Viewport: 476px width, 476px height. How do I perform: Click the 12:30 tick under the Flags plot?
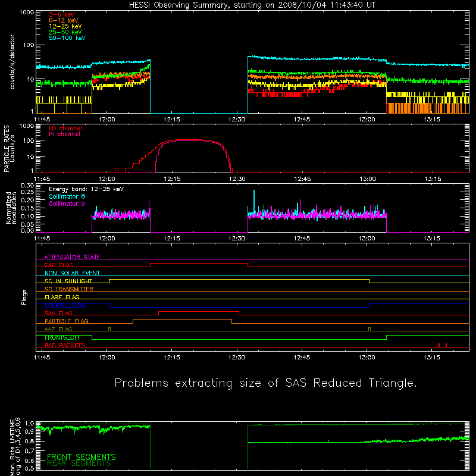pyautogui.click(x=236, y=358)
